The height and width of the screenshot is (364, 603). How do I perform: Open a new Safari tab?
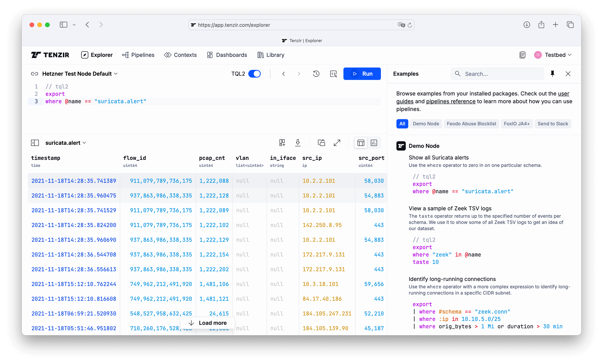555,25
